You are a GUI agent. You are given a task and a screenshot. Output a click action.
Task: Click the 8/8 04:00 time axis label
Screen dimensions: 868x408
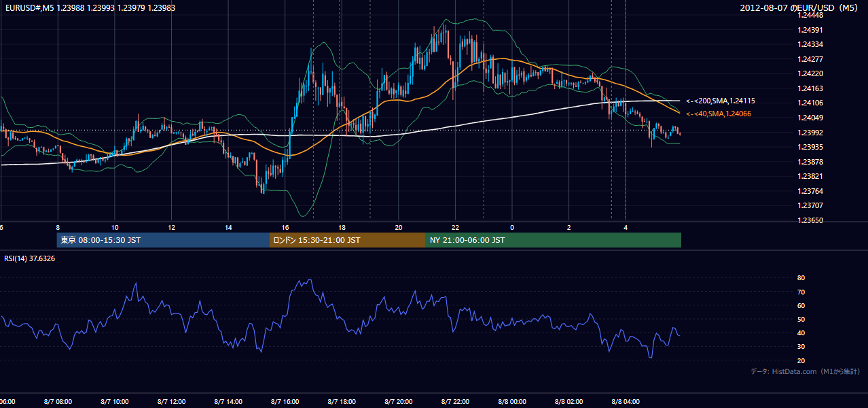click(x=626, y=402)
